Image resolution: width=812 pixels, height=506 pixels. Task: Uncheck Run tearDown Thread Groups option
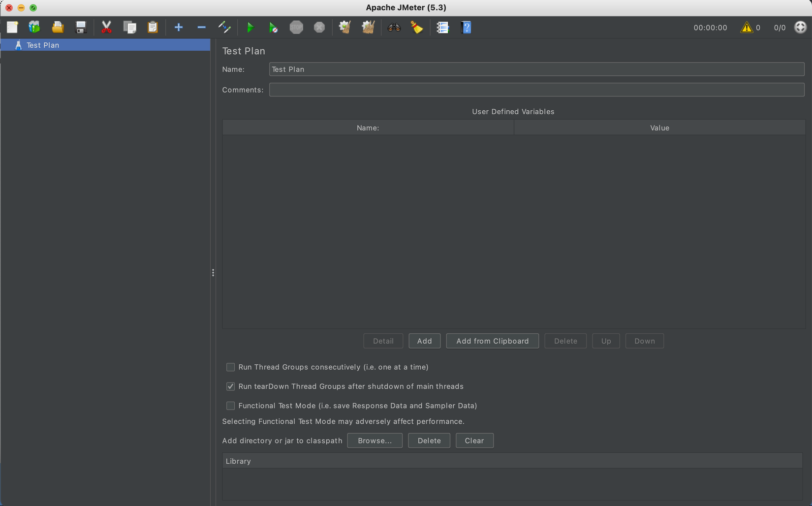pos(230,386)
